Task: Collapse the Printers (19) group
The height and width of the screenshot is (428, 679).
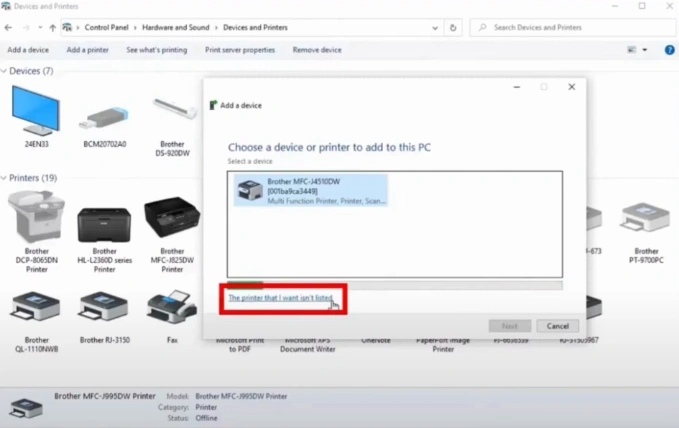Action: 5,178
